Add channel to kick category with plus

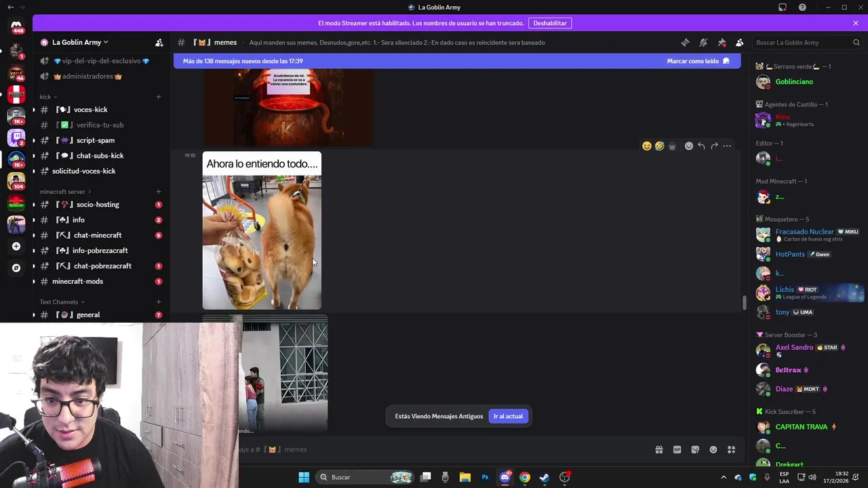click(x=159, y=97)
